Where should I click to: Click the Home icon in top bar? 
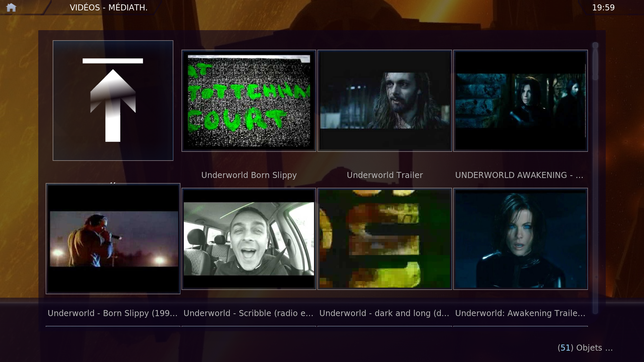tap(11, 7)
